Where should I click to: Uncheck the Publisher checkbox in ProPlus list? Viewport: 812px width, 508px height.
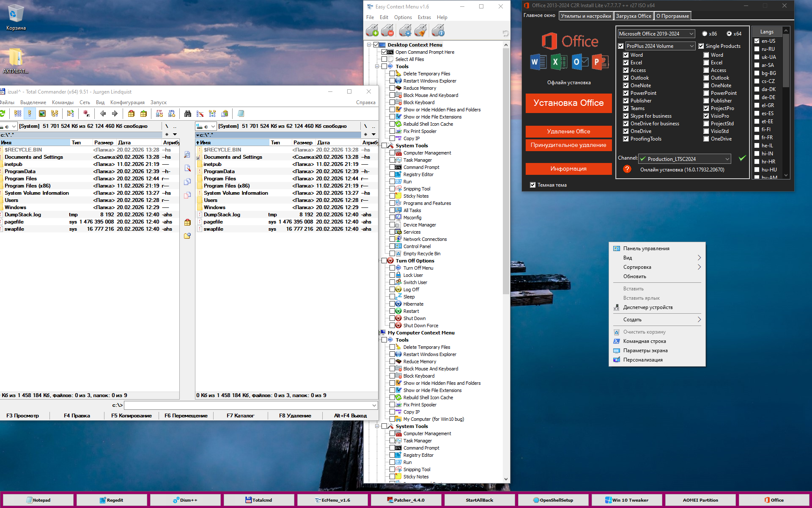625,101
